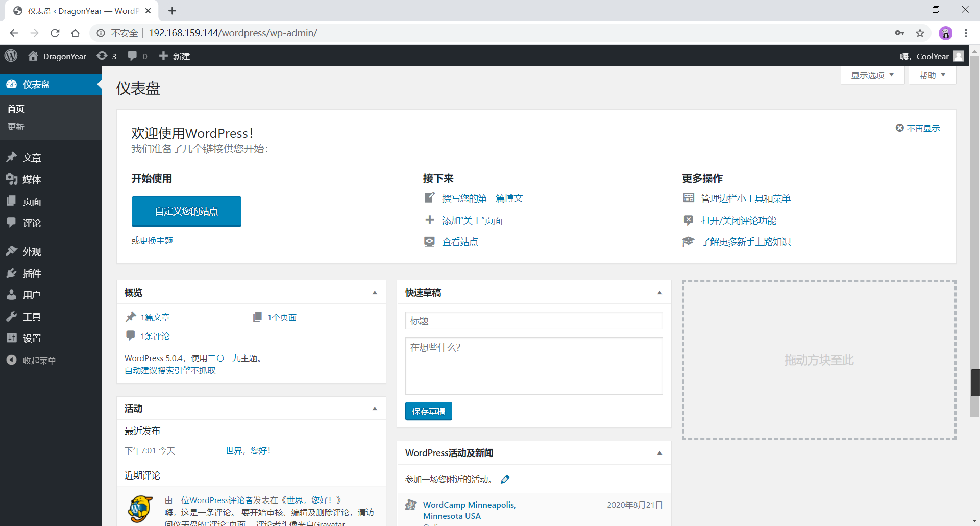The image size is (980, 526).
Task: Click the 外观 appearance brush icon
Action: [x=11, y=251]
